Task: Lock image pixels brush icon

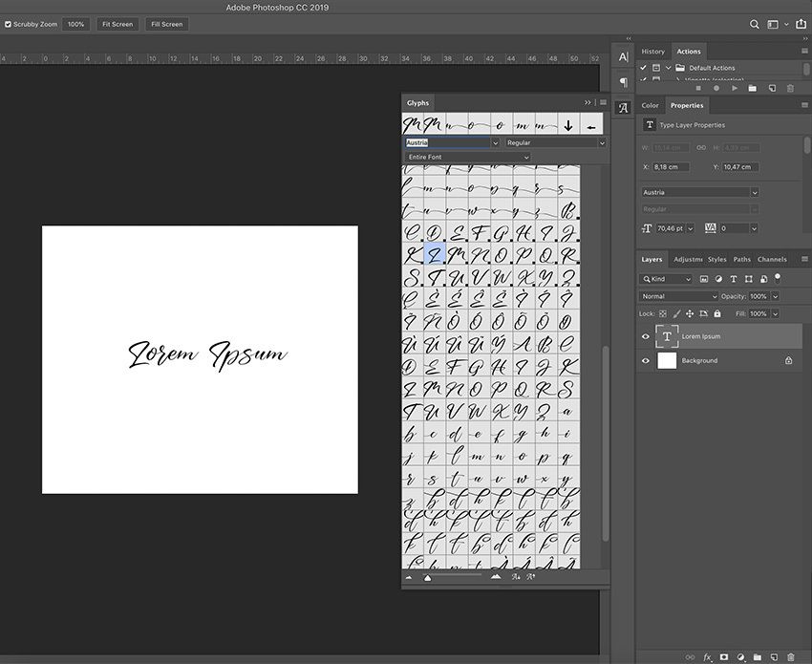Action: pos(676,313)
